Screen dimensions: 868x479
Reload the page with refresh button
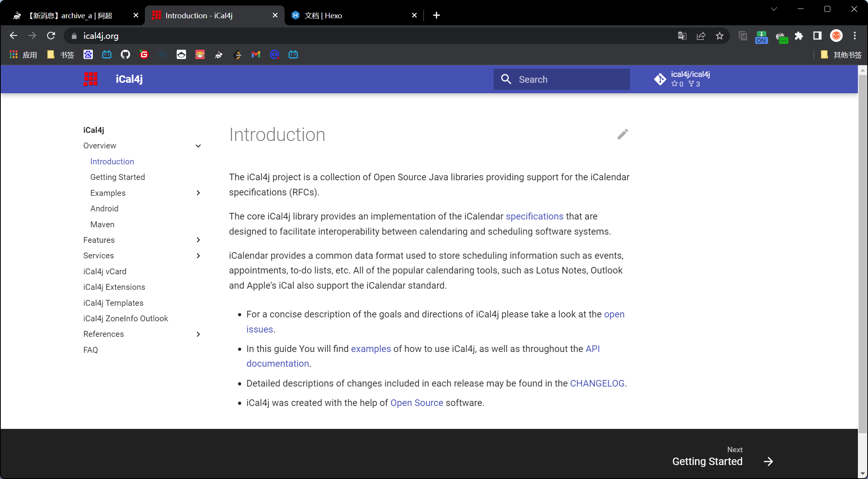point(51,36)
